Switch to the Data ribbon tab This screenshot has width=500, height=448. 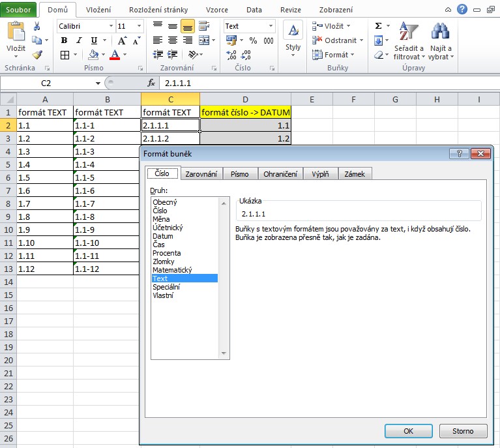254,10
